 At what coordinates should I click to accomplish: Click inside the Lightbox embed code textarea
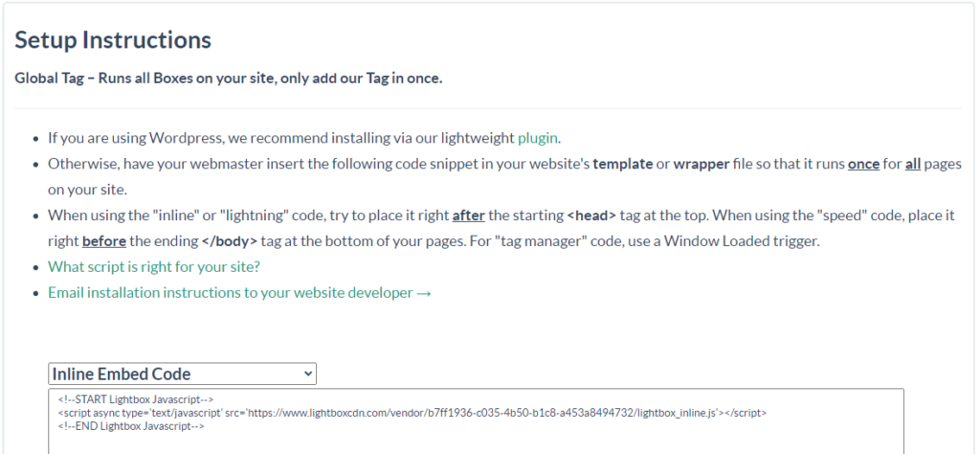477,421
